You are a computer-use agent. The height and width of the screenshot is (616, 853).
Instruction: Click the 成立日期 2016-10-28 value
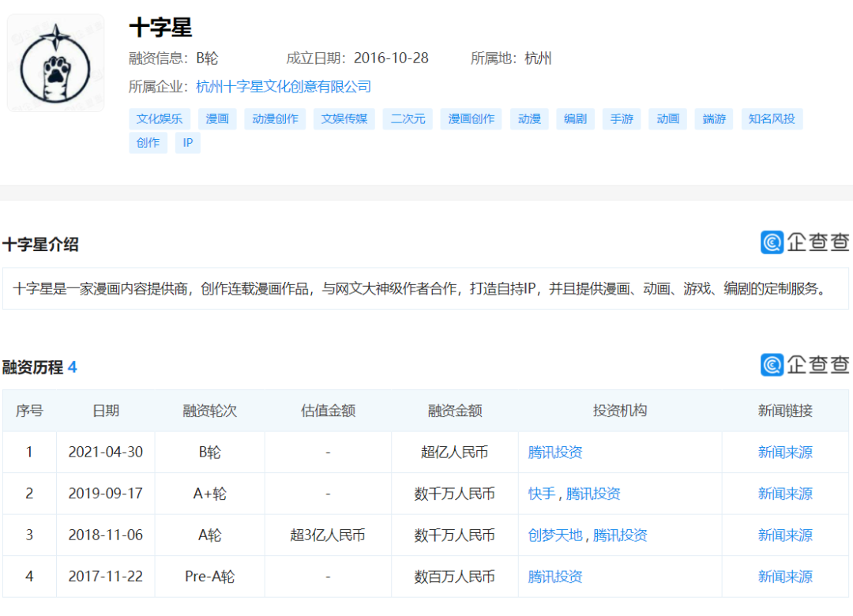391,58
